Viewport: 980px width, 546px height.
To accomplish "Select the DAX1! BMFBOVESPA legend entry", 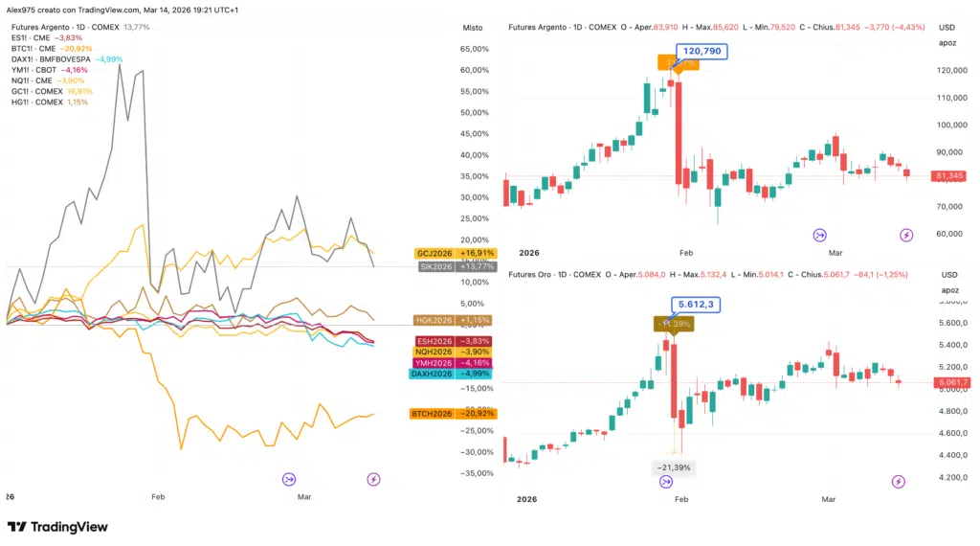I will tap(65, 59).
